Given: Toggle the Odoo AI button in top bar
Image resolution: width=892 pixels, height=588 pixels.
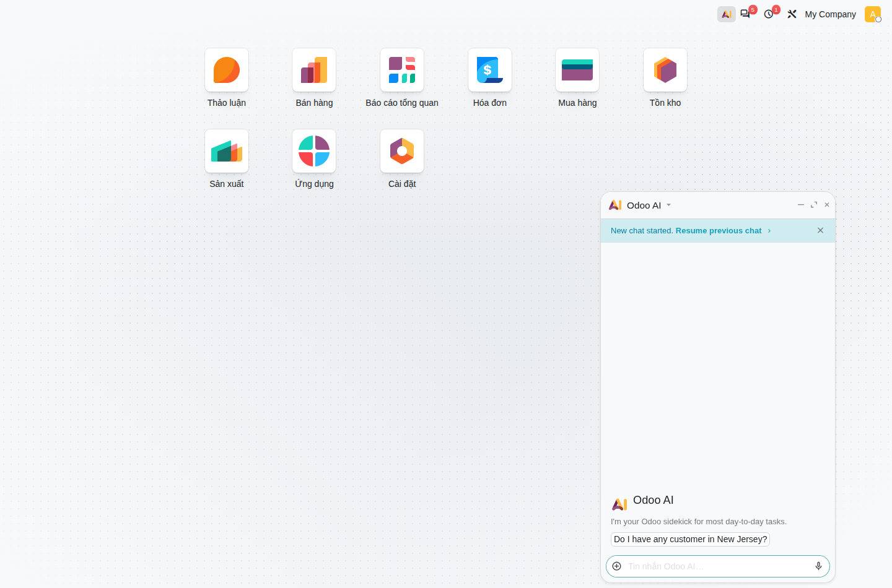Looking at the screenshot, I should 727,14.
